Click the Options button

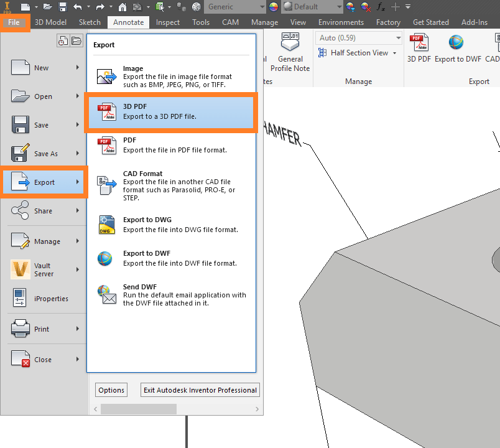coord(111,390)
